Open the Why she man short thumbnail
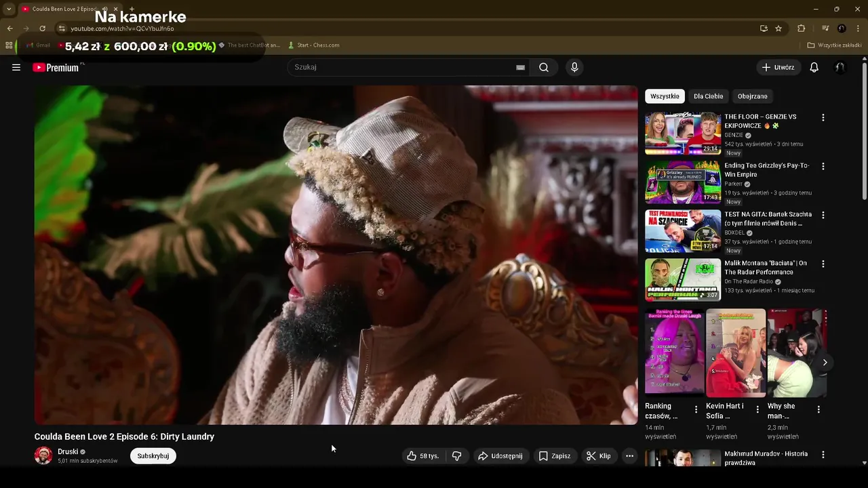The image size is (868, 488). (x=797, y=352)
